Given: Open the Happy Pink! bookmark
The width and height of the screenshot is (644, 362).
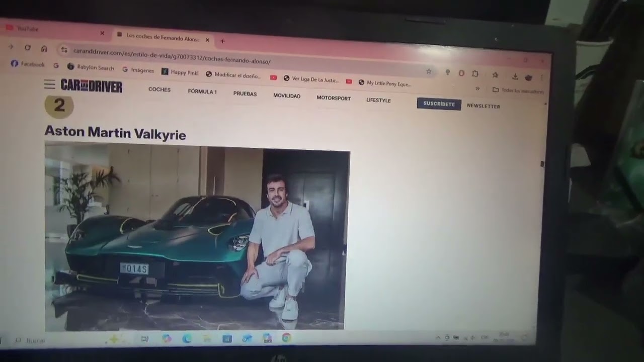Looking at the screenshot, I should click(180, 72).
